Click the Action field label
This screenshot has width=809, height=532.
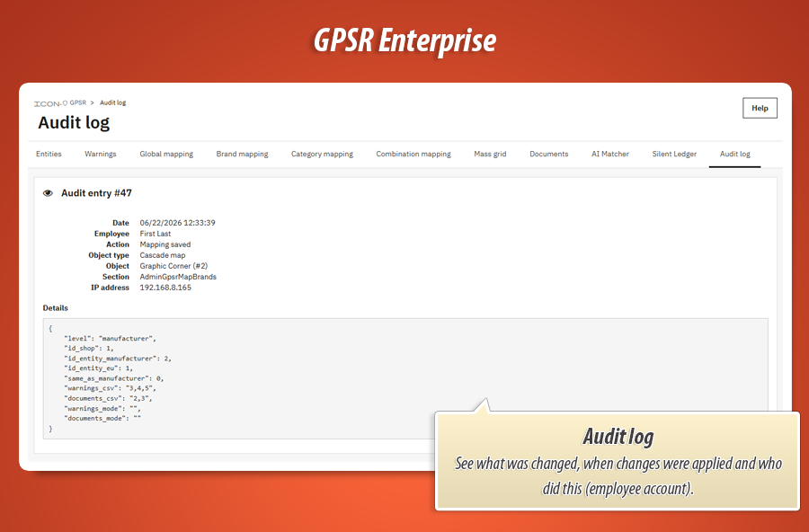point(118,244)
